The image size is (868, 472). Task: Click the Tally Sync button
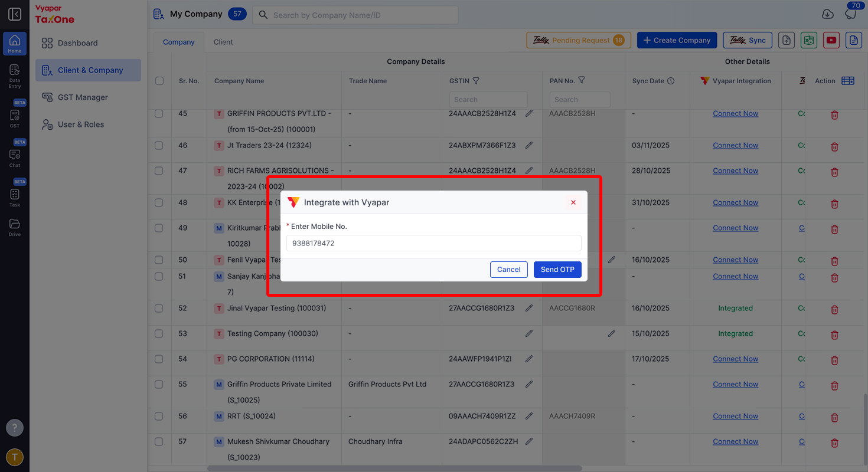click(x=748, y=40)
